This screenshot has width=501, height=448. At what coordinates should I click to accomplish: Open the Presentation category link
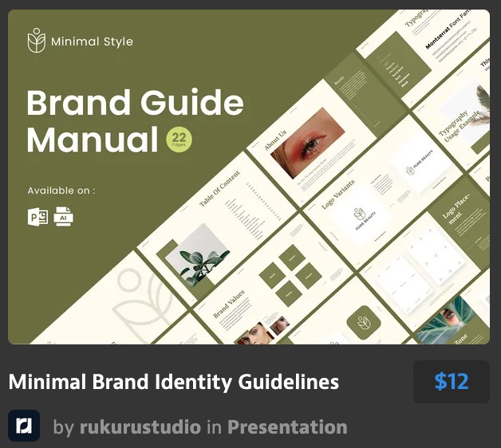coord(287,427)
